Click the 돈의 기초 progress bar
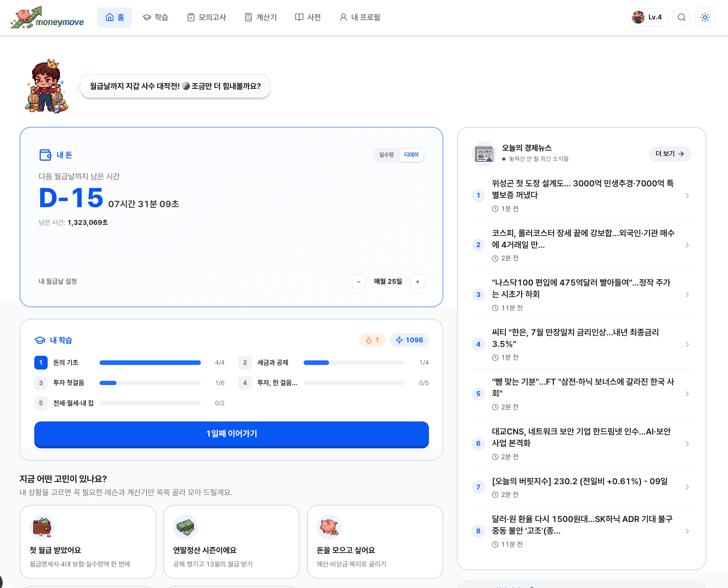728x588 pixels. (150, 363)
